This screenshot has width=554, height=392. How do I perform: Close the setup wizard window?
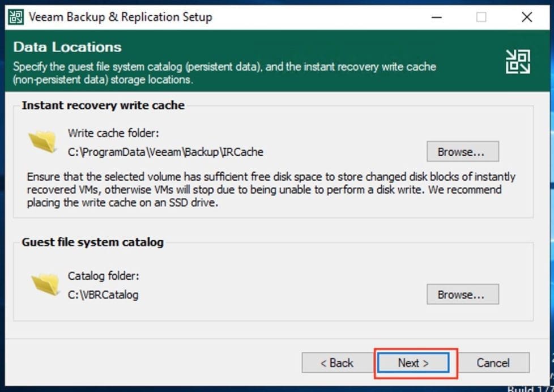click(527, 17)
